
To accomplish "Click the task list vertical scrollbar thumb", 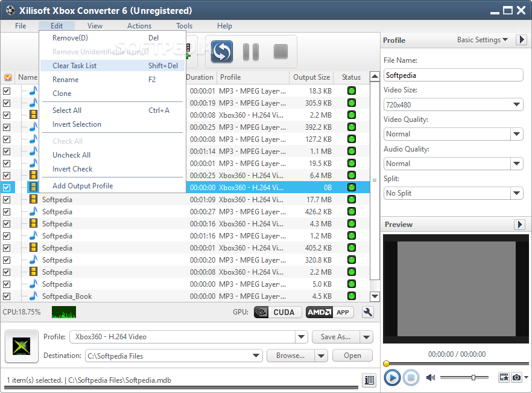I will point(375,181).
